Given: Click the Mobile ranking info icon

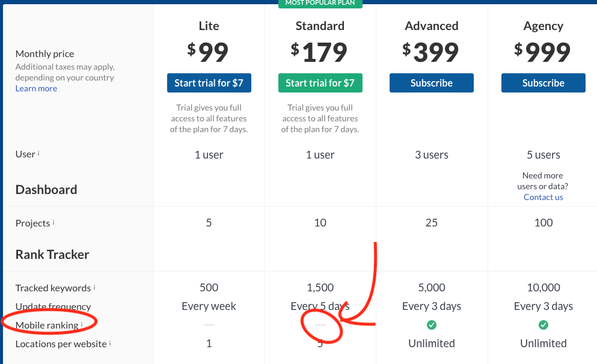Looking at the screenshot, I should pos(82,324).
